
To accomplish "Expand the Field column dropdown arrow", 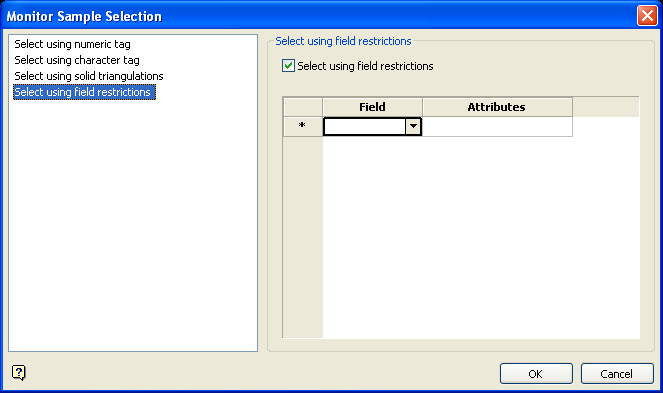I will point(413,126).
